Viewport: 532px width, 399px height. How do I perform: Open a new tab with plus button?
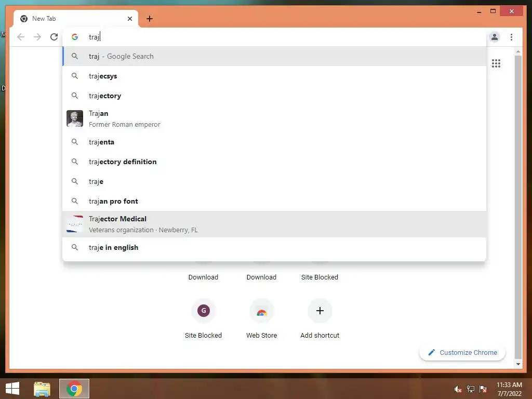(150, 19)
